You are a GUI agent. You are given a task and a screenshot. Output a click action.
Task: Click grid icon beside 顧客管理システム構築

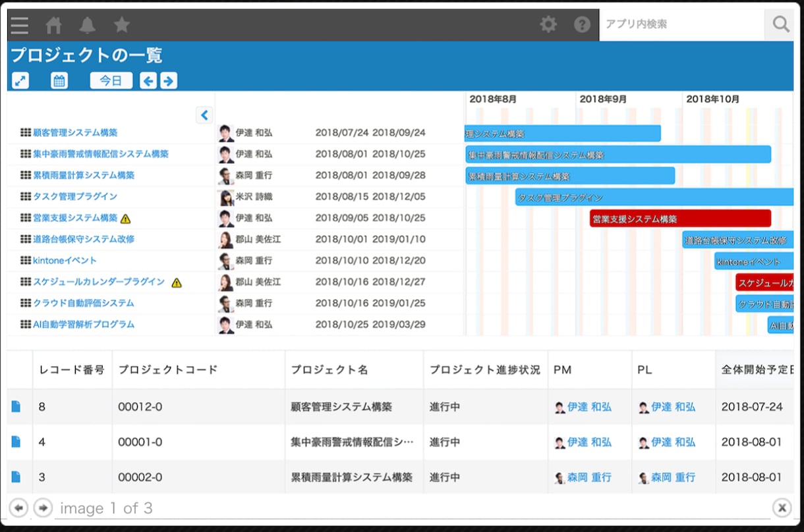[x=26, y=132]
